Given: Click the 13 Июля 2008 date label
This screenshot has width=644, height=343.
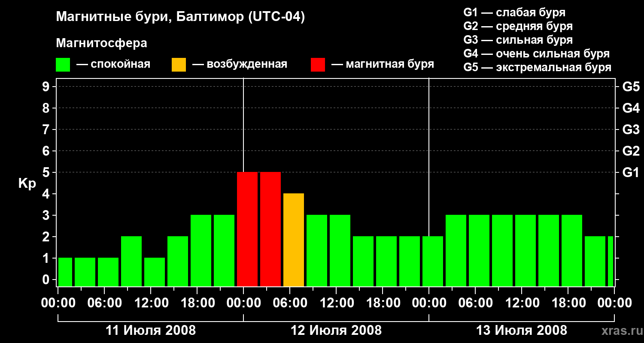Looking at the screenshot, I should [522, 331].
